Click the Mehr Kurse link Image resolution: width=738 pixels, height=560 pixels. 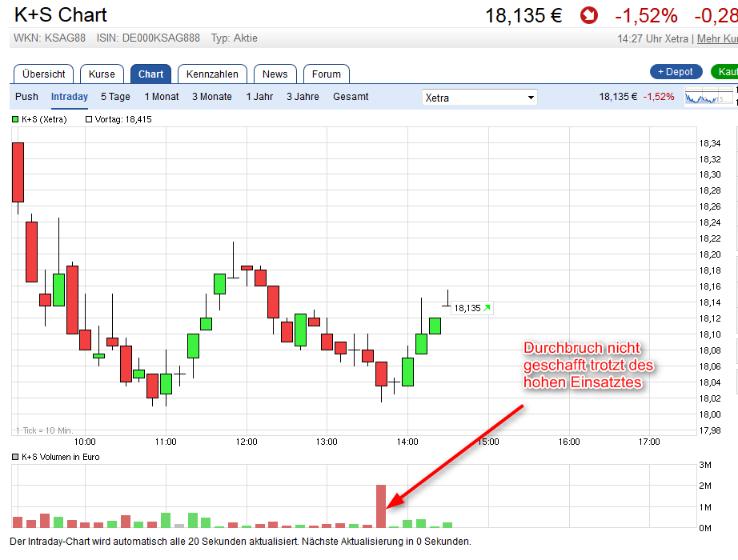click(717, 38)
